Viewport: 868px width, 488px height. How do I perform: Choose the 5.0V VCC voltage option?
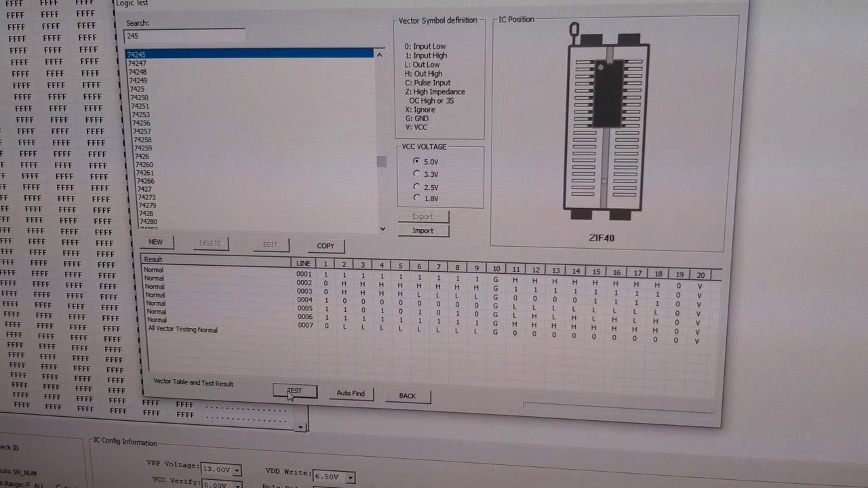point(425,162)
